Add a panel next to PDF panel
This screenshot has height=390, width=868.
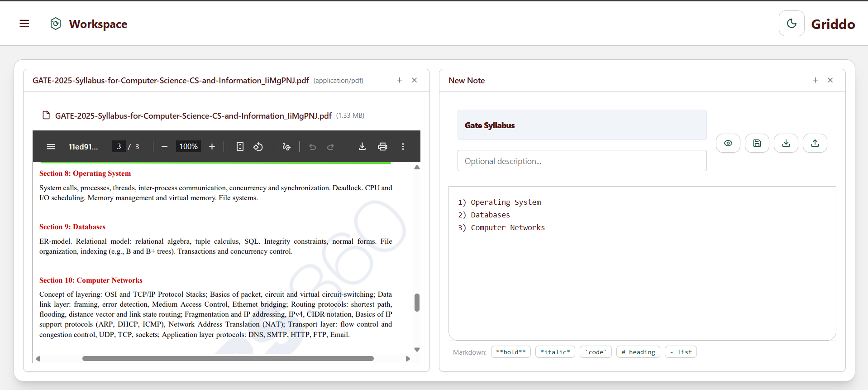point(400,80)
